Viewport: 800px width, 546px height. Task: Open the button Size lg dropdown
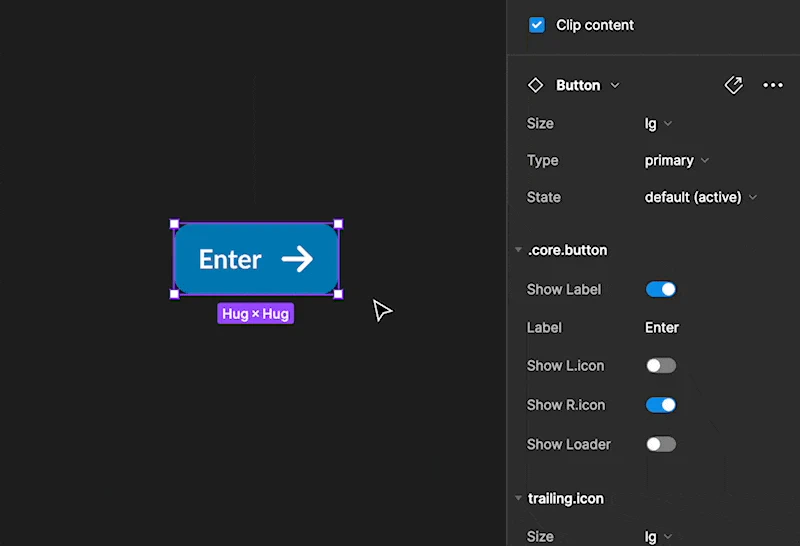pyautogui.click(x=658, y=123)
